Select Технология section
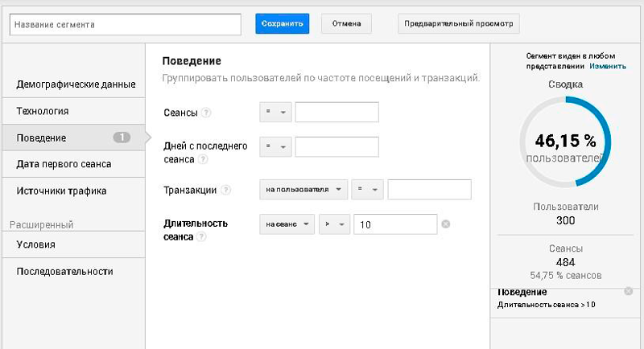The width and height of the screenshot is (644, 349). (x=74, y=111)
